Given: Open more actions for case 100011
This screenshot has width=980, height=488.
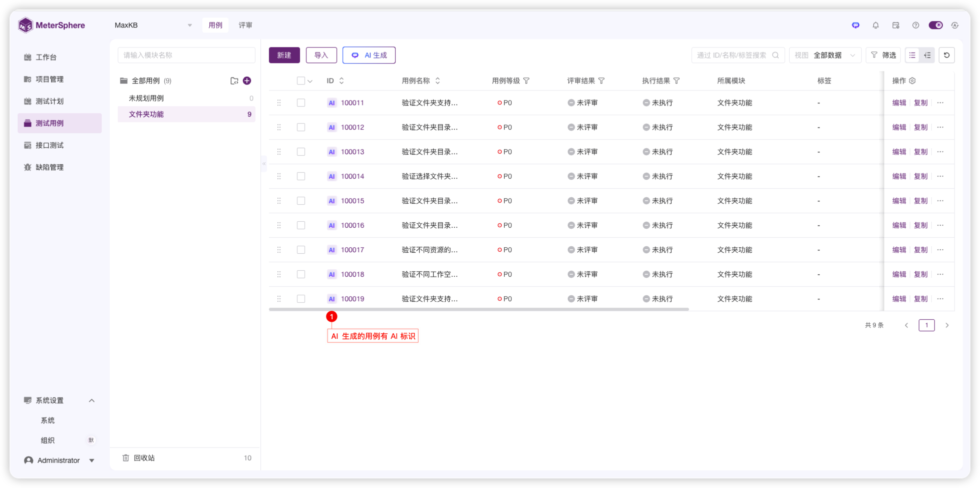Looking at the screenshot, I should [x=940, y=103].
